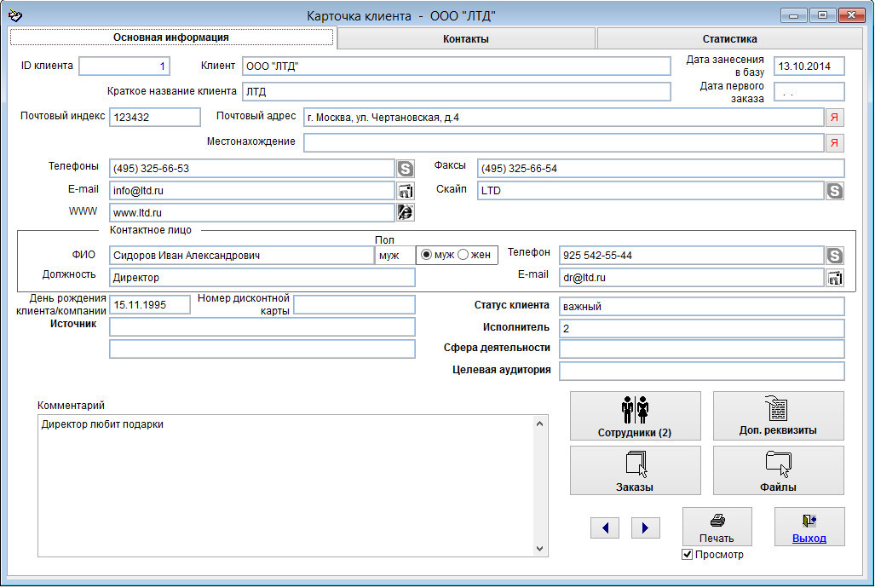Open Сотрудники (2) employees list
Image resolution: width=875 pixels, height=588 pixels.
point(635,416)
